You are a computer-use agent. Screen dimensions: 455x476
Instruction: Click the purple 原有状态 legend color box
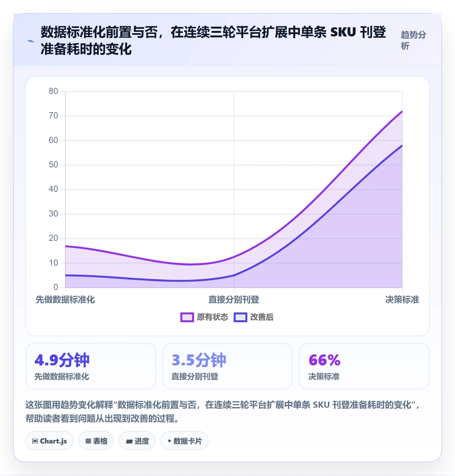point(187,317)
